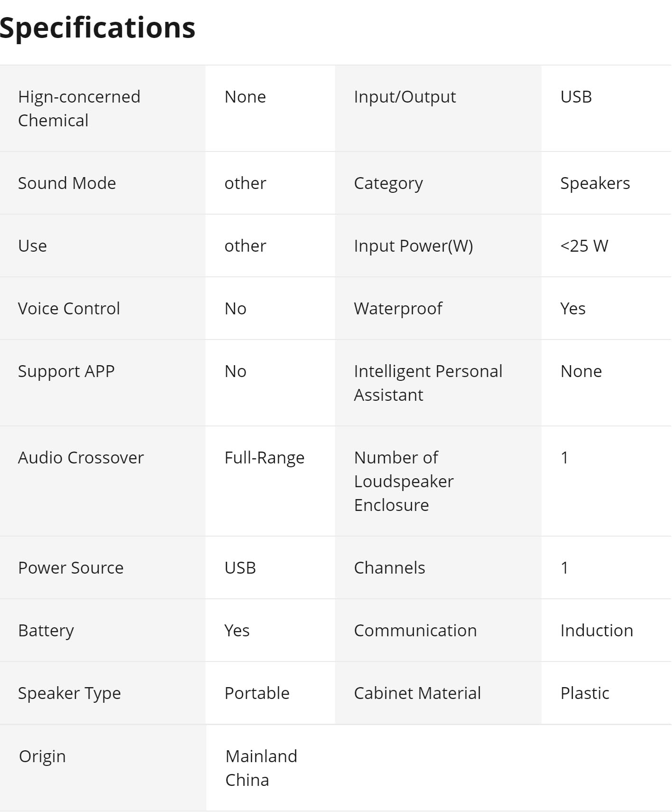Select the Plastic cabinet material value
Screen dimensions: 672x812
pos(585,693)
